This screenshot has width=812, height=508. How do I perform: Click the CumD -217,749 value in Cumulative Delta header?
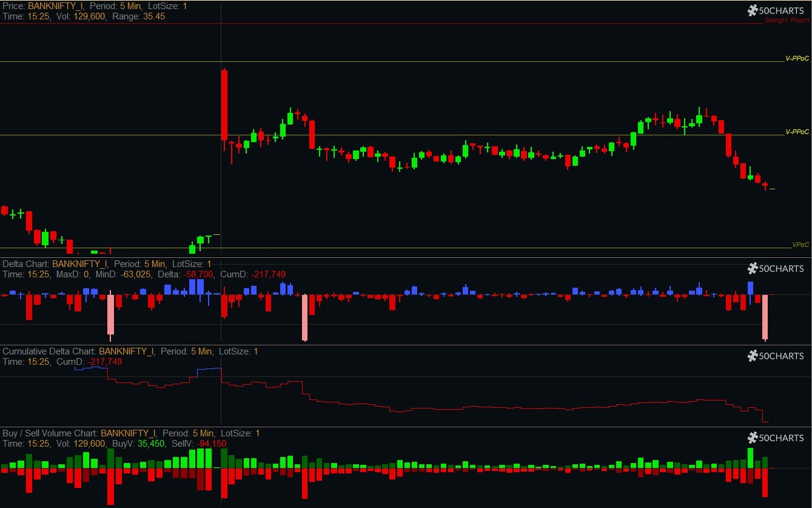[x=104, y=362]
